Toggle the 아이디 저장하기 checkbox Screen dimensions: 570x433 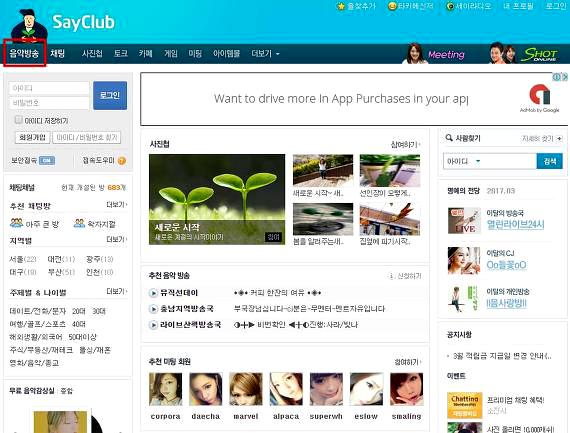point(18,120)
